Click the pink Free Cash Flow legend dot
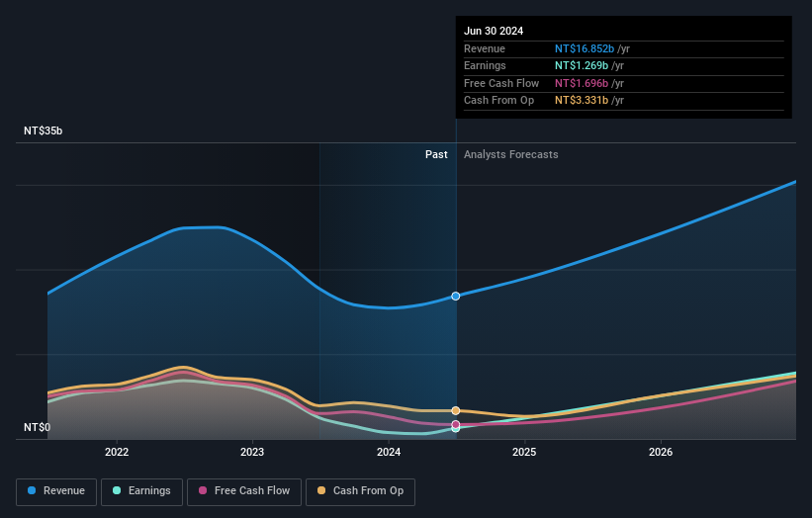Image resolution: width=812 pixels, height=518 pixels. (203, 490)
